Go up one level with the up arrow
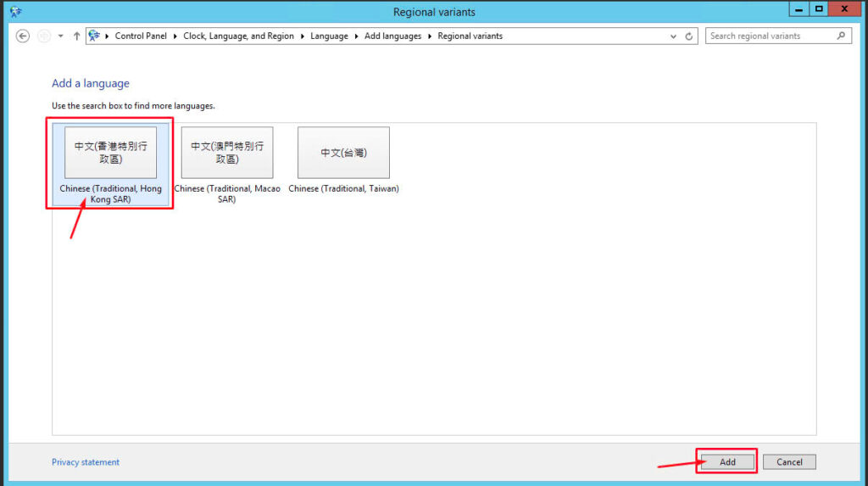The height and width of the screenshot is (486, 868). pos(76,36)
